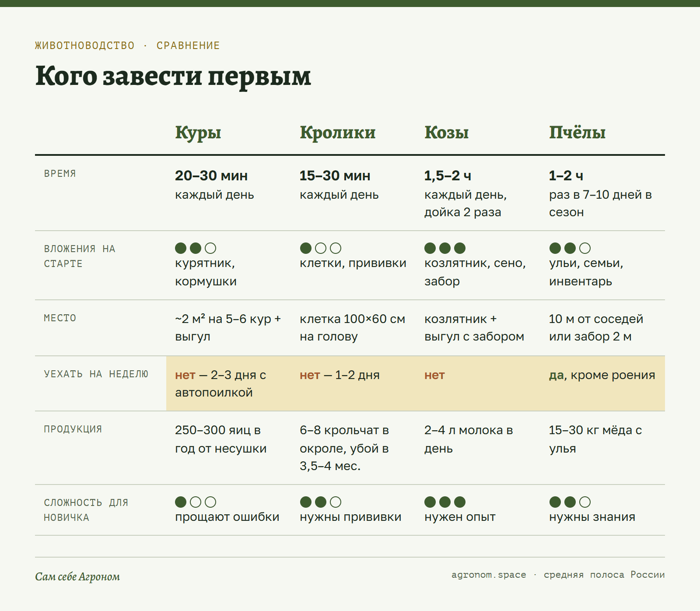This screenshot has width=700, height=611.
Task: Click the dot rating above "клетки, прививки"
Action: (321, 248)
